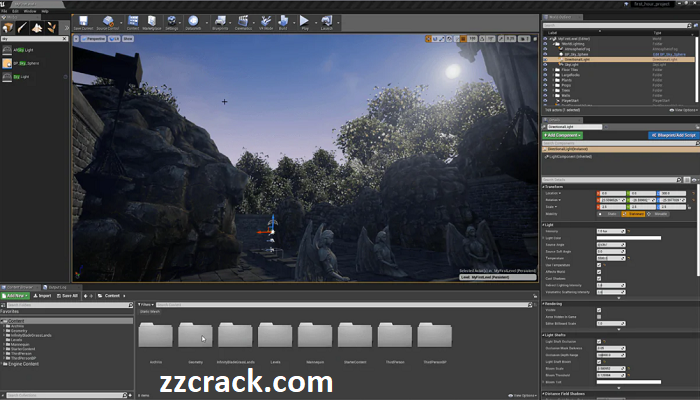Viewport: 700px width, 400px height.
Task: Toggle visibility eye for DirectionalLight
Action: [x=545, y=59]
